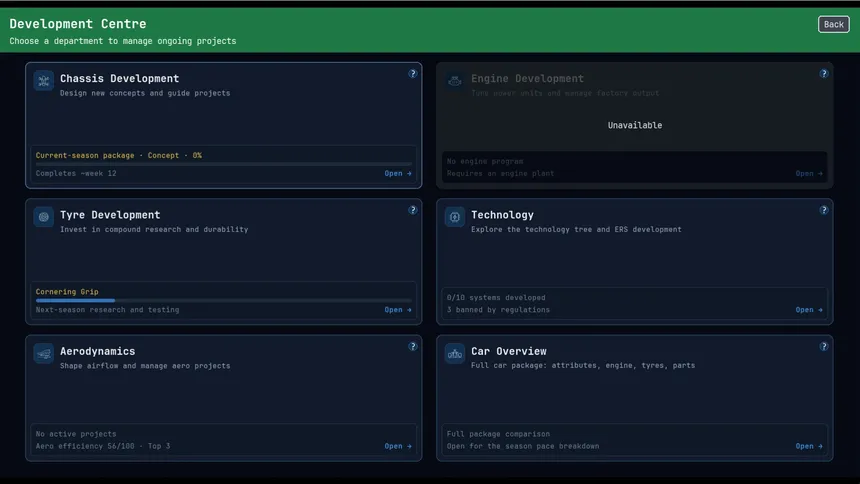Select the Aerodynamics card title
This screenshot has width=860, height=484.
98,351
